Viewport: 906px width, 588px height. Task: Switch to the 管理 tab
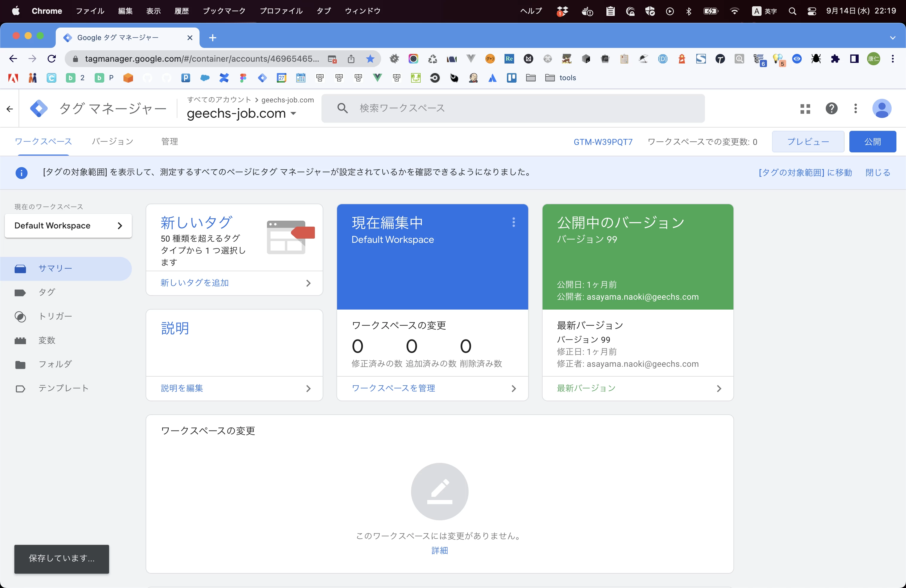pos(169,142)
